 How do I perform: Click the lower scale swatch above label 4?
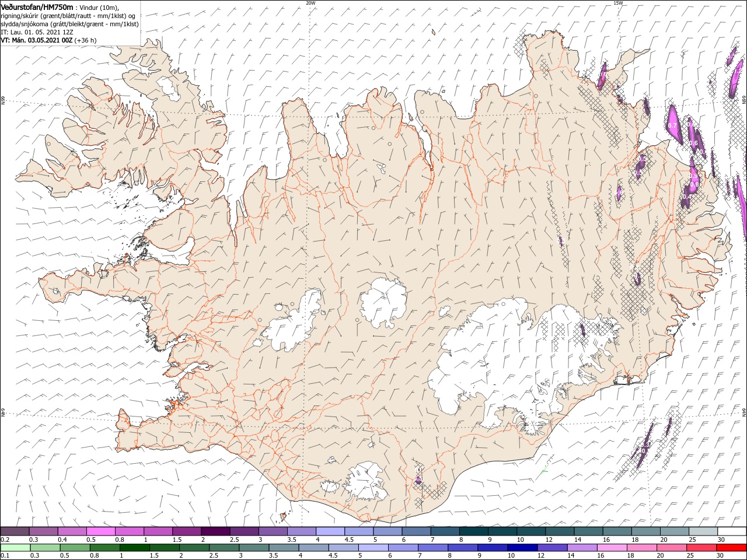[x=313, y=548]
